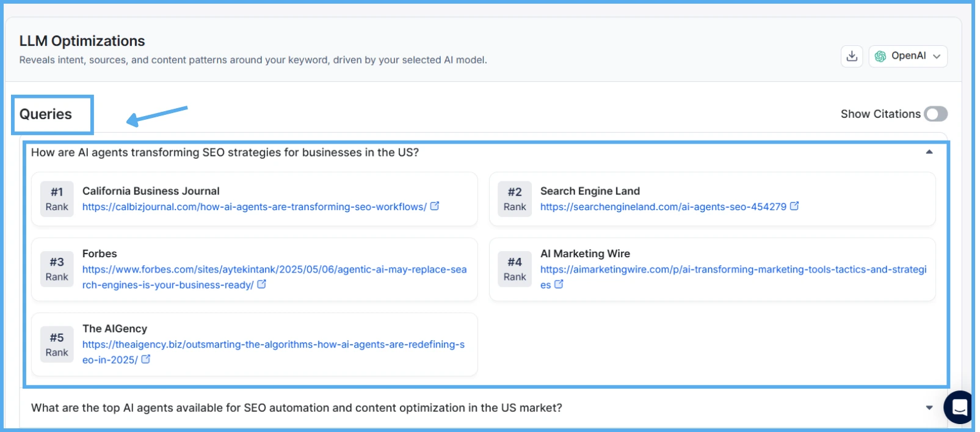
Task: Click the download export icon
Action: point(852,56)
